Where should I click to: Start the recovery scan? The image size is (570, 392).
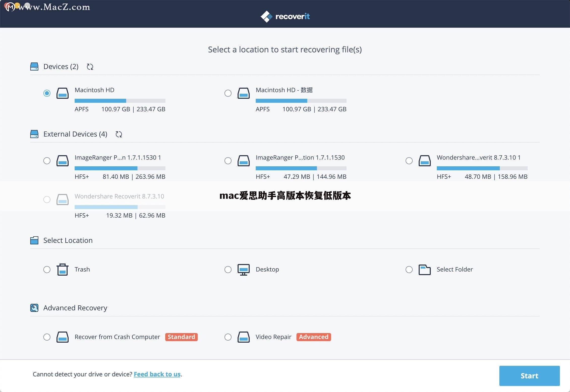(529, 376)
